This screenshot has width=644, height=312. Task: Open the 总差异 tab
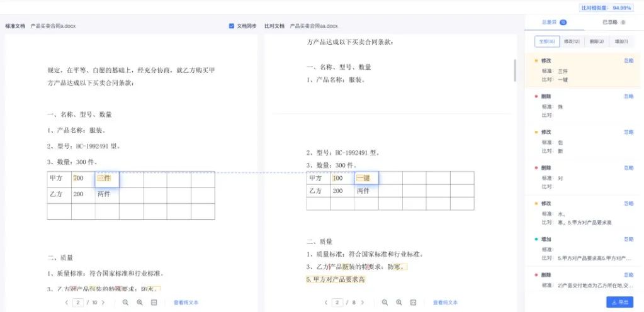coord(553,22)
